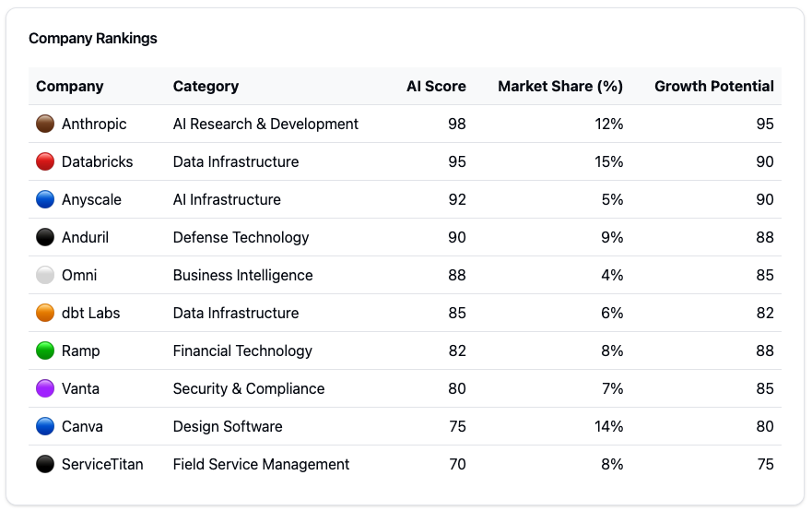Image resolution: width=812 pixels, height=511 pixels.
Task: Select the Databricks company name
Action: coord(98,161)
